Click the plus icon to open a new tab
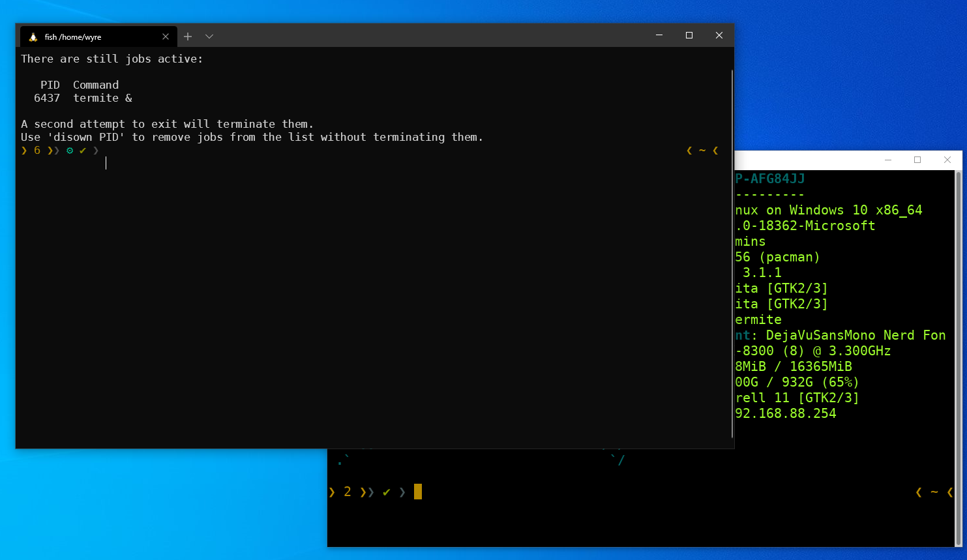Image resolution: width=967 pixels, height=560 pixels. pyautogui.click(x=187, y=37)
